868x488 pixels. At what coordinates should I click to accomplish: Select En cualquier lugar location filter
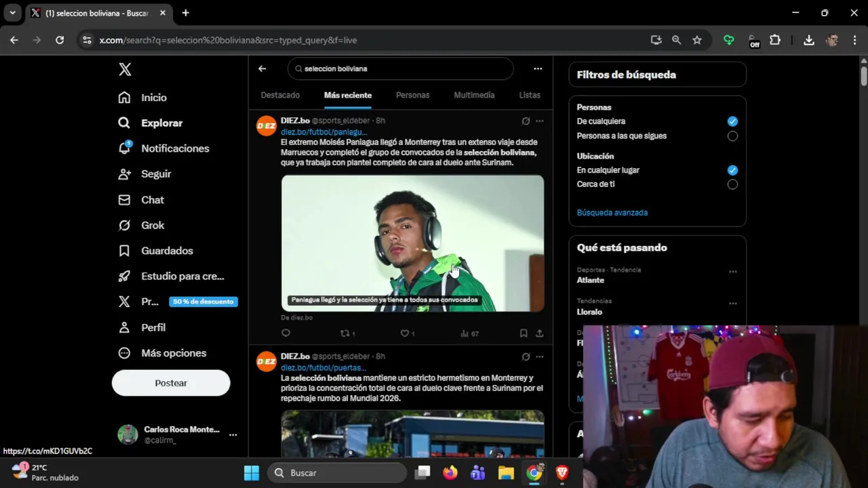732,170
